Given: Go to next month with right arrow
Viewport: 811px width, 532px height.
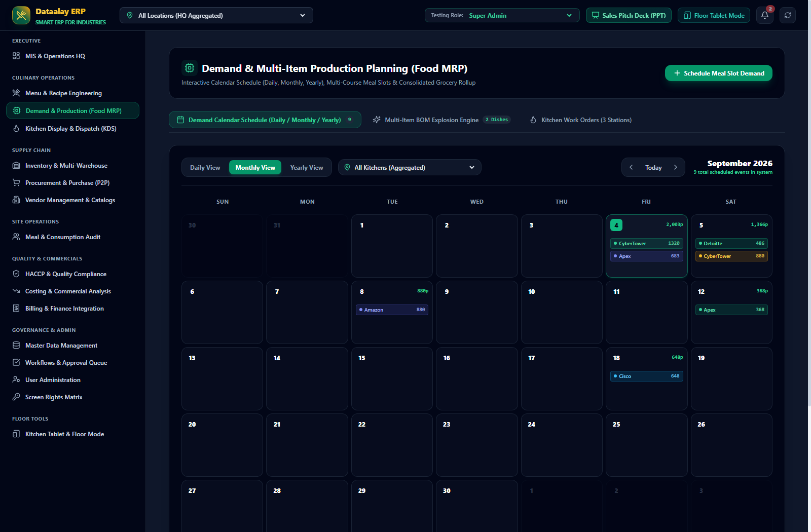Looking at the screenshot, I should (x=675, y=167).
